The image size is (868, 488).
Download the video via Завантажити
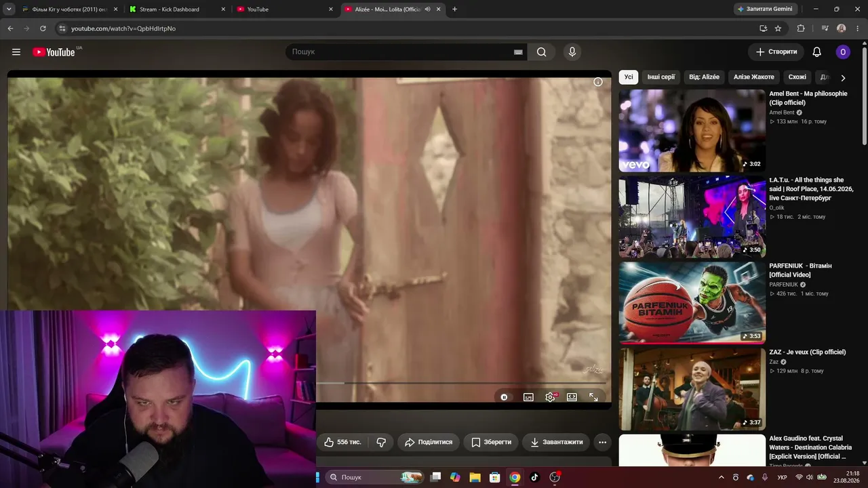click(x=556, y=442)
